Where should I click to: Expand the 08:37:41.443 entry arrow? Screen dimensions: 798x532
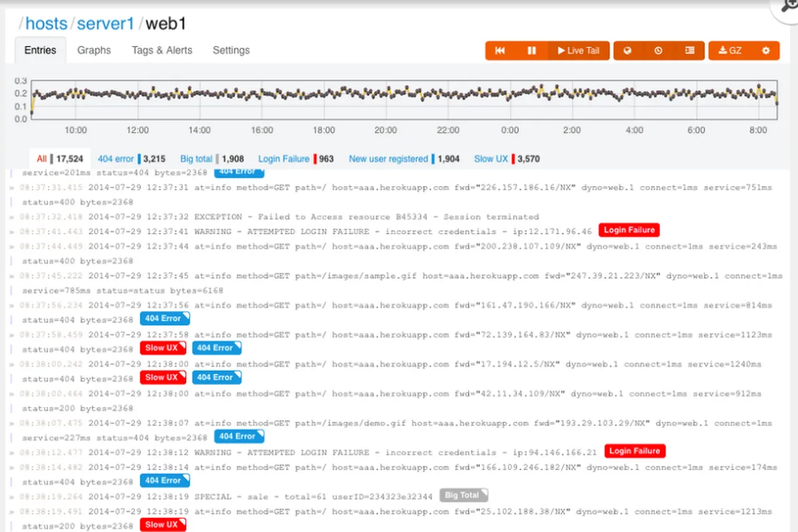(x=11, y=231)
